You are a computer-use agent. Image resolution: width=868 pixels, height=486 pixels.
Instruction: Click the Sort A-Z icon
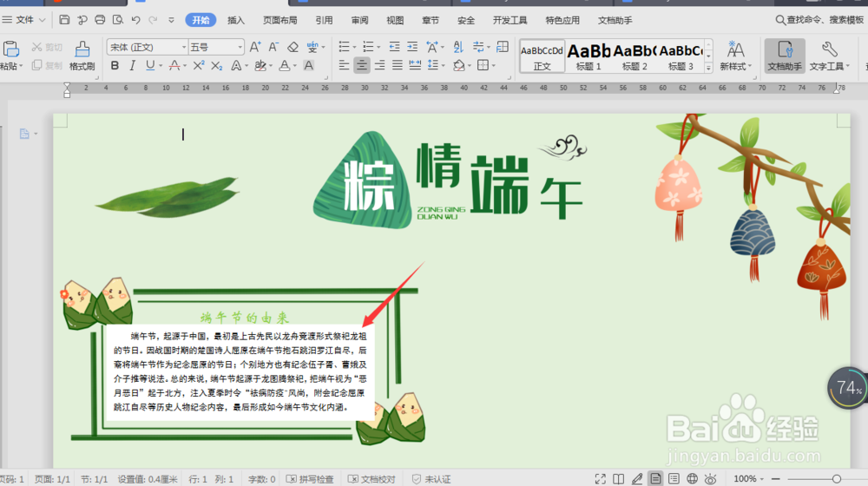click(x=458, y=47)
